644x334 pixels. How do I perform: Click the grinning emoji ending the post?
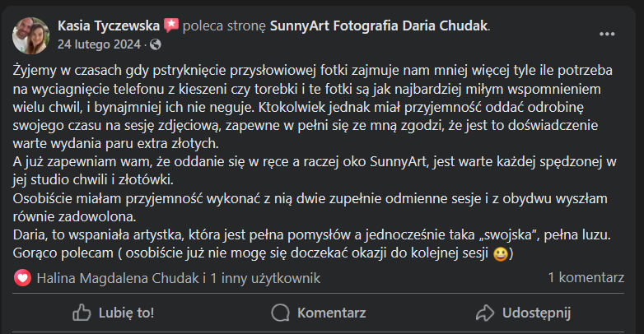pyautogui.click(x=499, y=254)
